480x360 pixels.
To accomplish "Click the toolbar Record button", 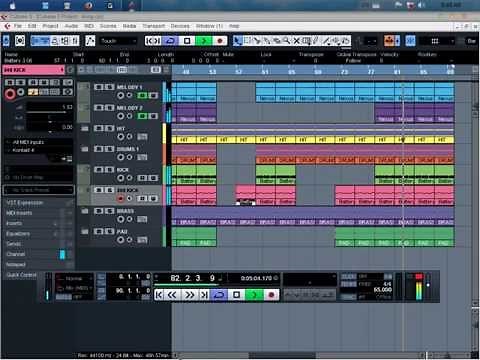I will 220,41.
